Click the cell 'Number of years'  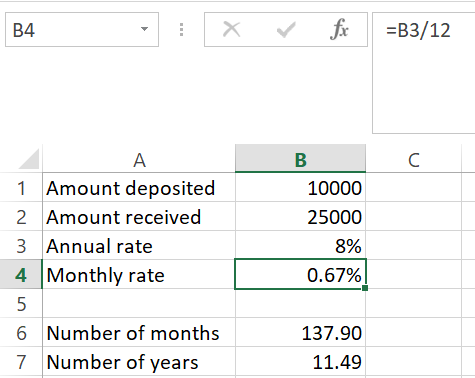[139, 361]
